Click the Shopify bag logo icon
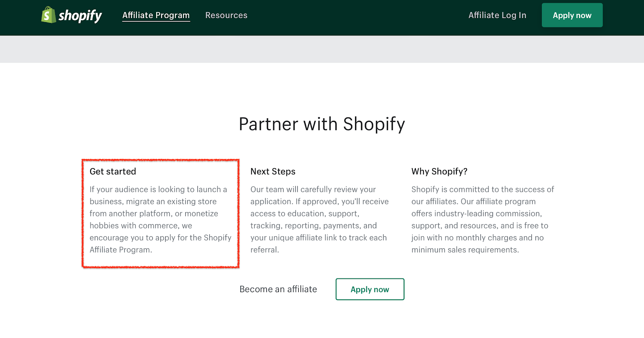 pyautogui.click(x=49, y=15)
